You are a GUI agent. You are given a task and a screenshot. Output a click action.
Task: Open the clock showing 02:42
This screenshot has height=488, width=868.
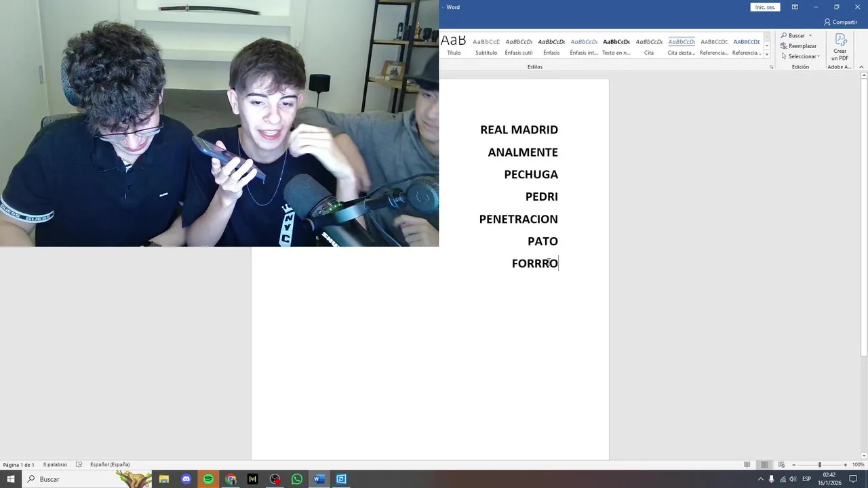[x=829, y=479]
